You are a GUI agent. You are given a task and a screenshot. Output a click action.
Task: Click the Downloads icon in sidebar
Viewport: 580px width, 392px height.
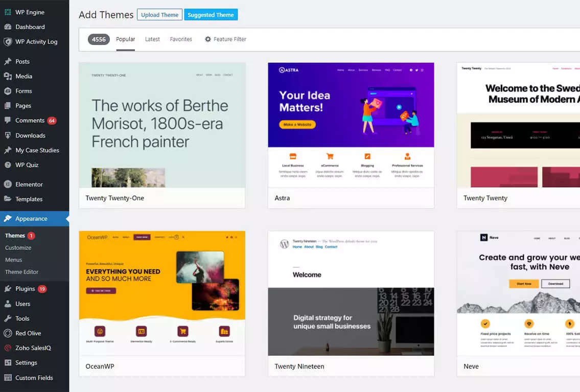click(x=8, y=135)
